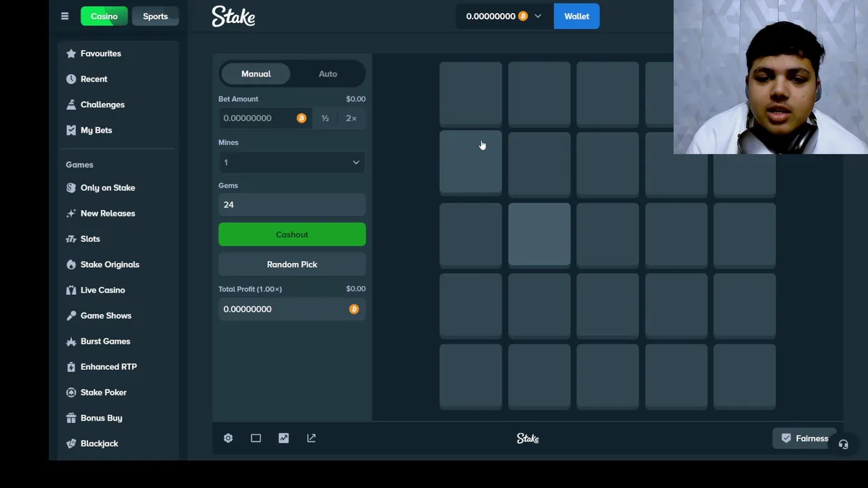Open game settings gear icon
This screenshot has width=868, height=488.
click(229, 439)
